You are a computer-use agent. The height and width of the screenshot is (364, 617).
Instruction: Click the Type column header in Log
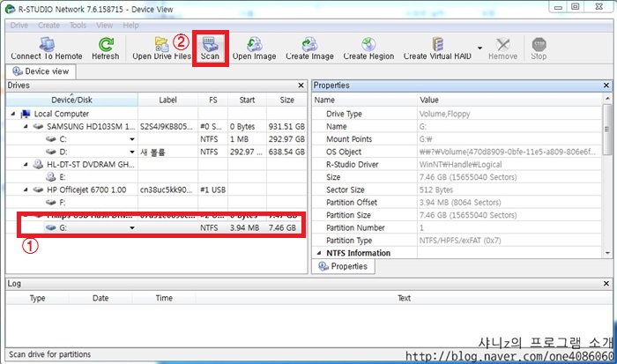[37, 298]
